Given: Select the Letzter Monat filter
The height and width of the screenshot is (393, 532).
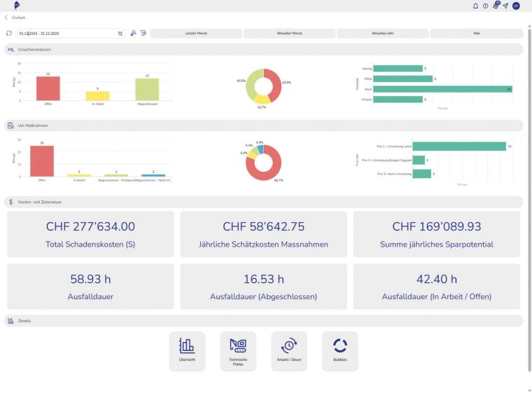Looking at the screenshot, I should coord(196,33).
